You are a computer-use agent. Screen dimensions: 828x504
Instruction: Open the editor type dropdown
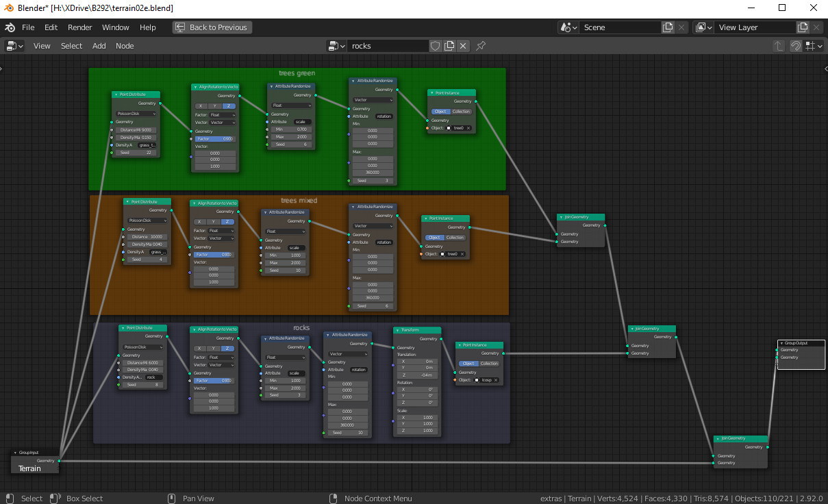tap(14, 46)
